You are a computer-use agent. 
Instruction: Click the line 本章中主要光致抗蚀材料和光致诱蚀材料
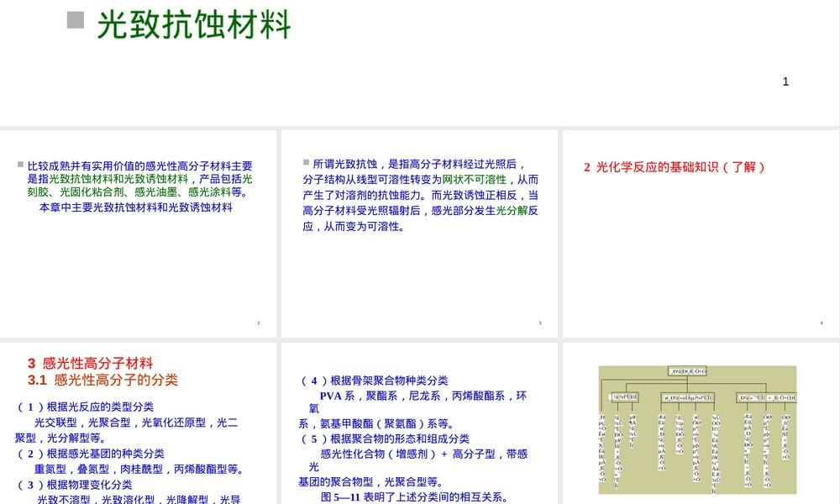pos(135,207)
